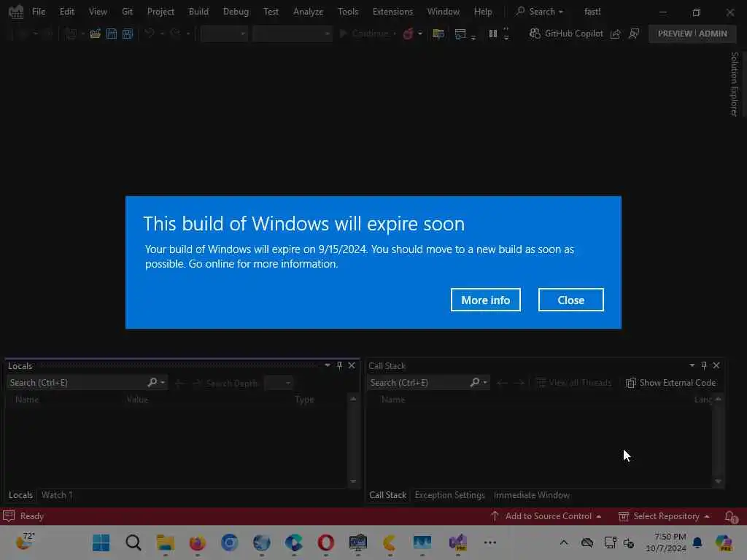Open the Build menu
Image resolution: width=747 pixels, height=560 pixels.
point(198,12)
